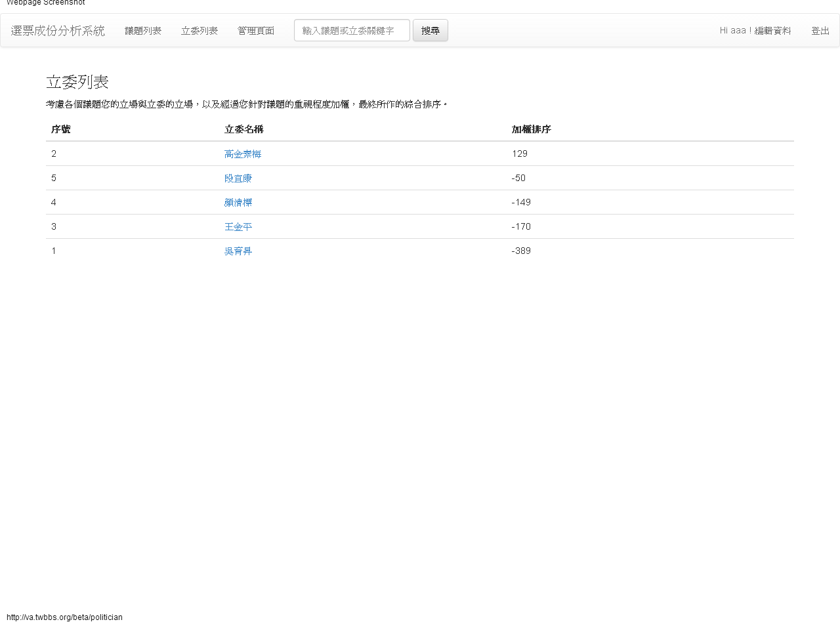This screenshot has height=622, width=840.
Task: Open the 管理頁面 navigation link
Action: point(256,31)
